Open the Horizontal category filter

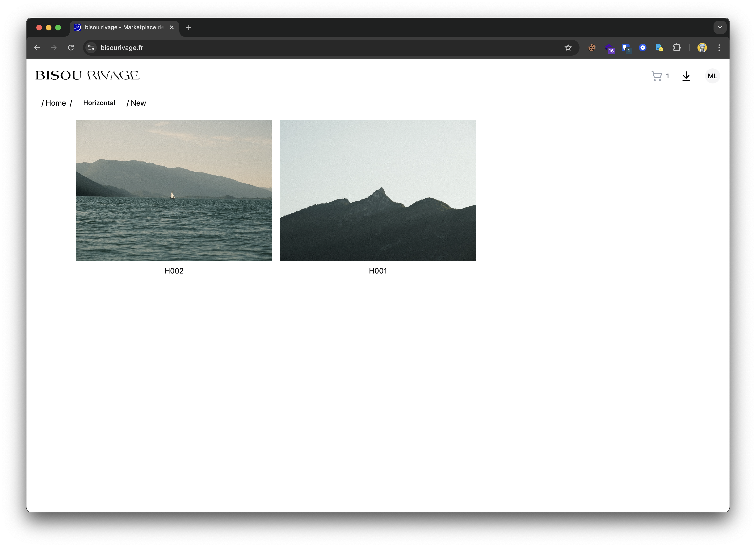99,103
